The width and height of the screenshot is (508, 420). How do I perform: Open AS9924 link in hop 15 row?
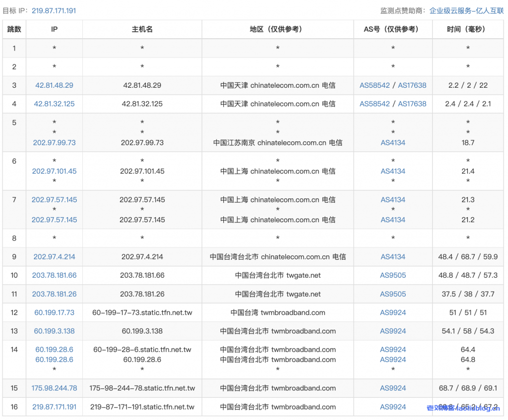point(393,388)
